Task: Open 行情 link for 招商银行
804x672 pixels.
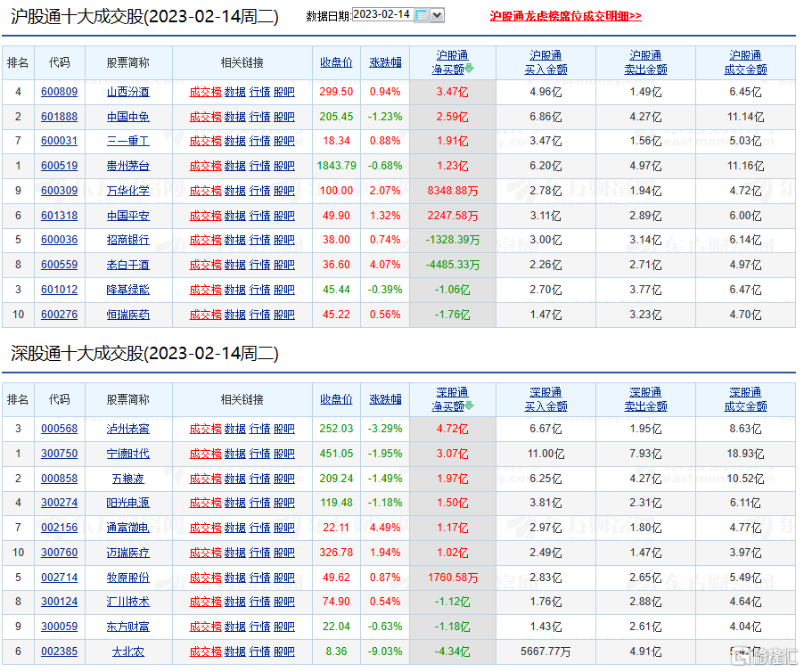Action: [x=259, y=240]
